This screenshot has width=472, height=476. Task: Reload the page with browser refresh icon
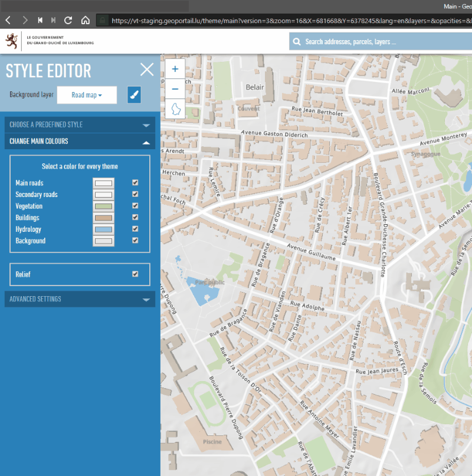[x=68, y=20]
